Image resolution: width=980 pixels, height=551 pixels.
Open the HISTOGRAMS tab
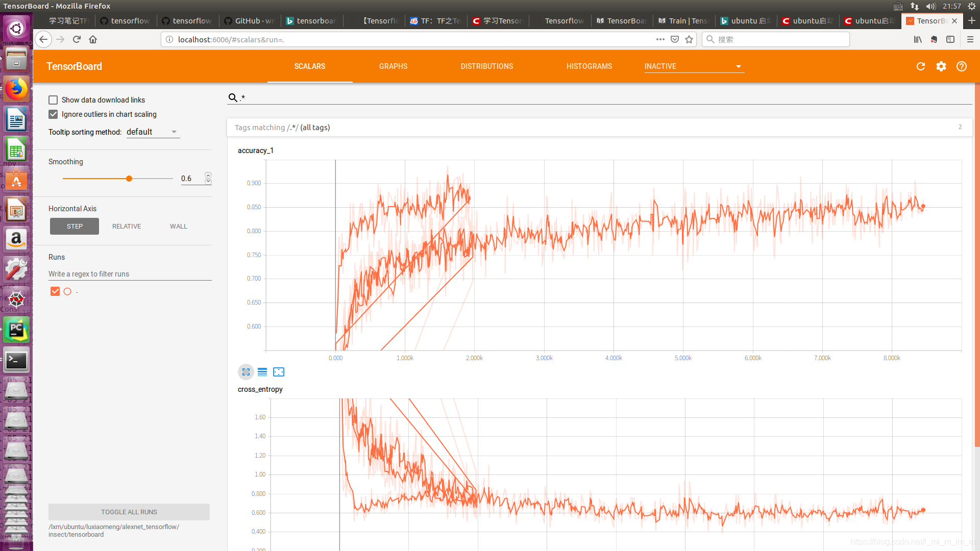[589, 66]
